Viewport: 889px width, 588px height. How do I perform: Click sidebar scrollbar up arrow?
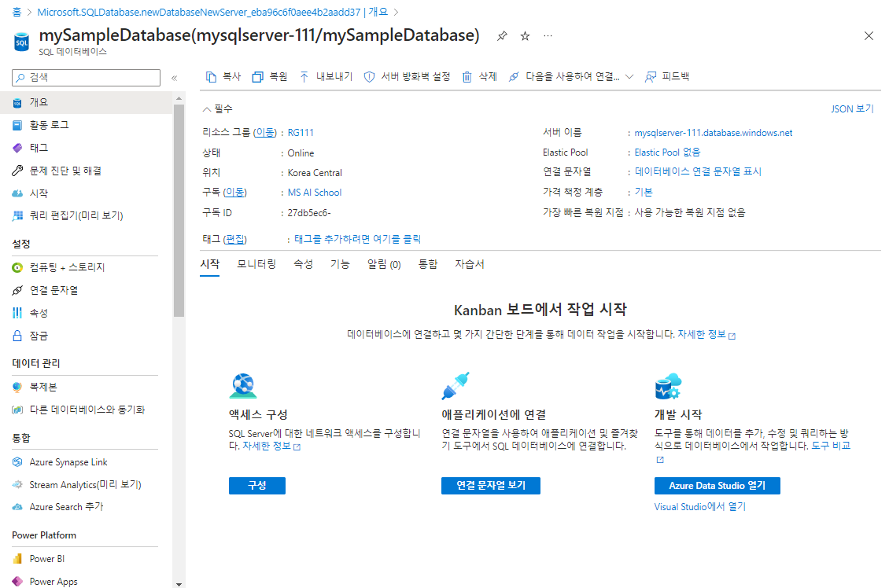179,98
